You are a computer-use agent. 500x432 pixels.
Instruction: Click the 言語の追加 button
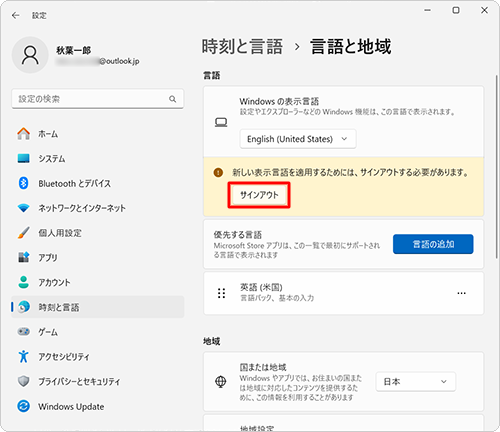coord(433,244)
